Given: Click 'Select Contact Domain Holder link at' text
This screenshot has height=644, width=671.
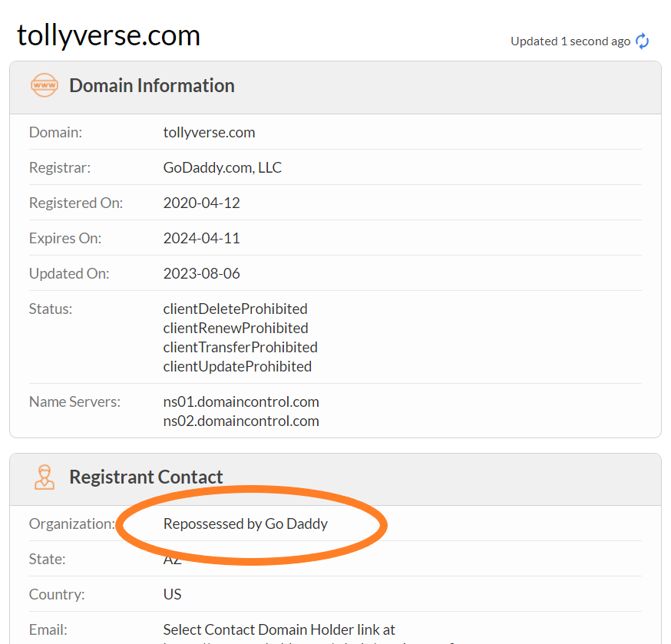Looking at the screenshot, I should (x=279, y=630).
